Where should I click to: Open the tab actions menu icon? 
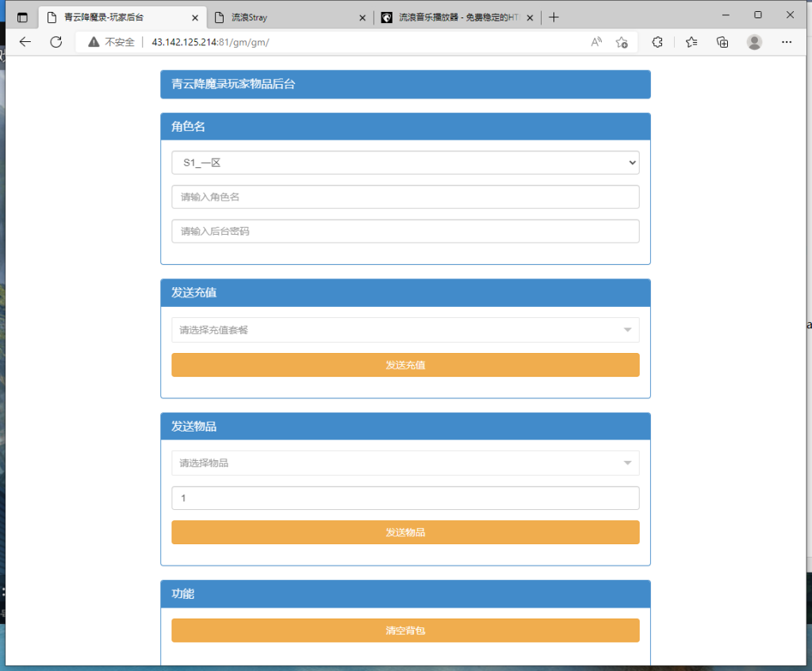[22, 17]
